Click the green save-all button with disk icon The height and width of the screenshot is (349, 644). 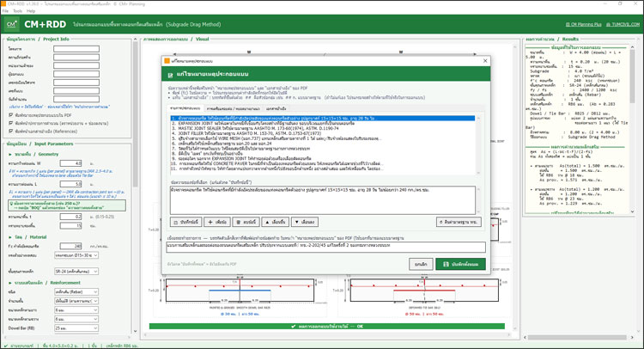pos(460,264)
